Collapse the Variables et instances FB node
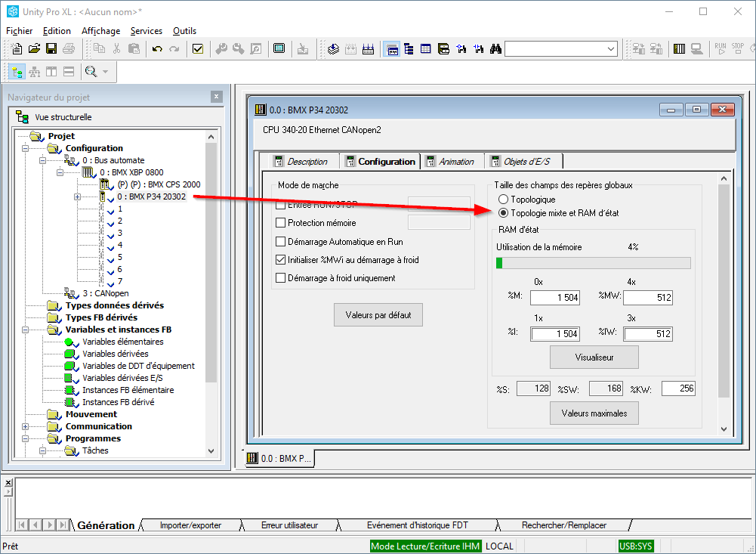This screenshot has width=756, height=554. (x=25, y=330)
